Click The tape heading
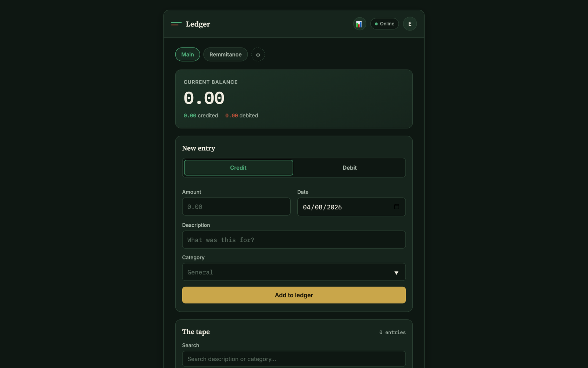 [x=196, y=332]
